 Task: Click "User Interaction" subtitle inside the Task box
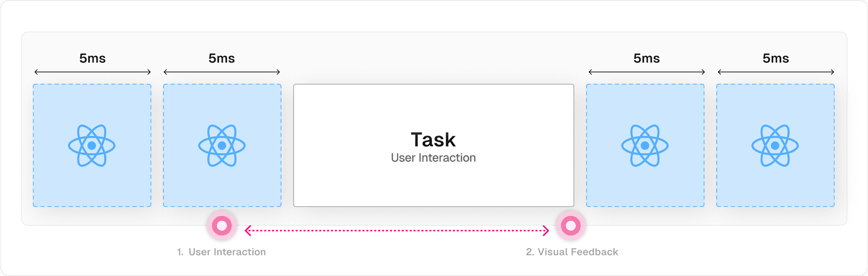click(433, 158)
